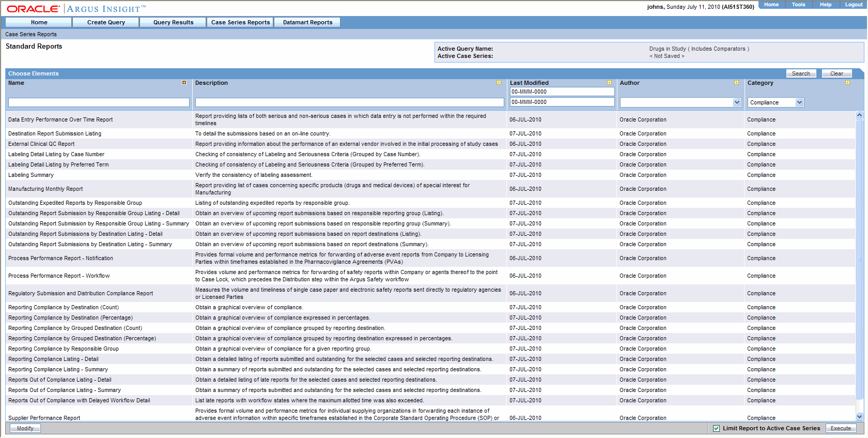Focus the Description filter input field
This screenshot has width=868, height=438.
[x=350, y=102]
